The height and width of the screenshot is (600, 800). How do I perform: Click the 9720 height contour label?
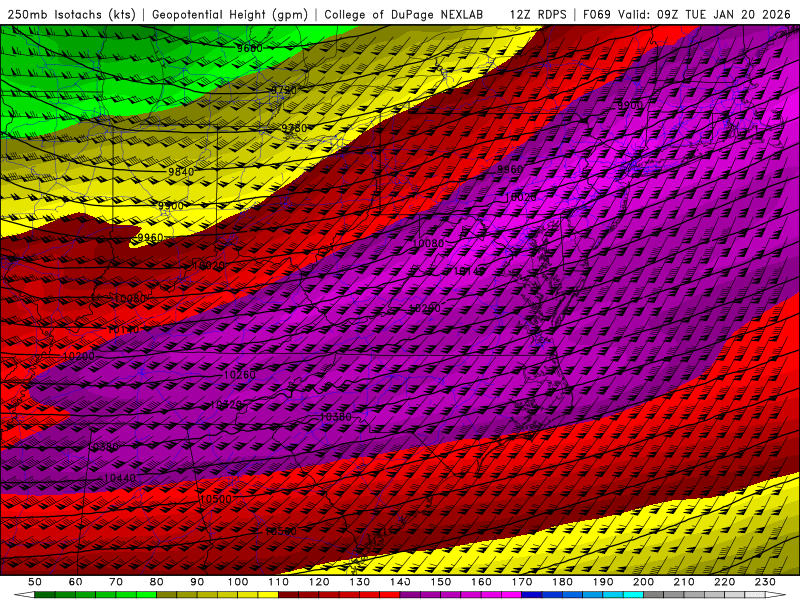click(x=283, y=90)
